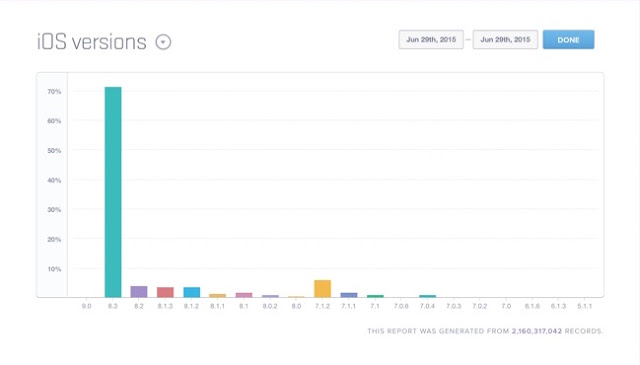640x365 pixels.
Task: Click the 7.0.4 axis label
Action: [x=427, y=306]
